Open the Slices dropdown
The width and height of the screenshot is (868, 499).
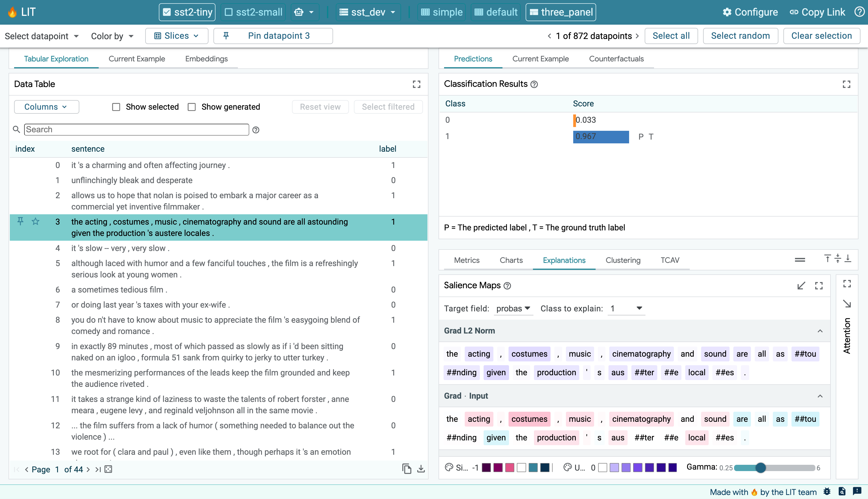[177, 36]
